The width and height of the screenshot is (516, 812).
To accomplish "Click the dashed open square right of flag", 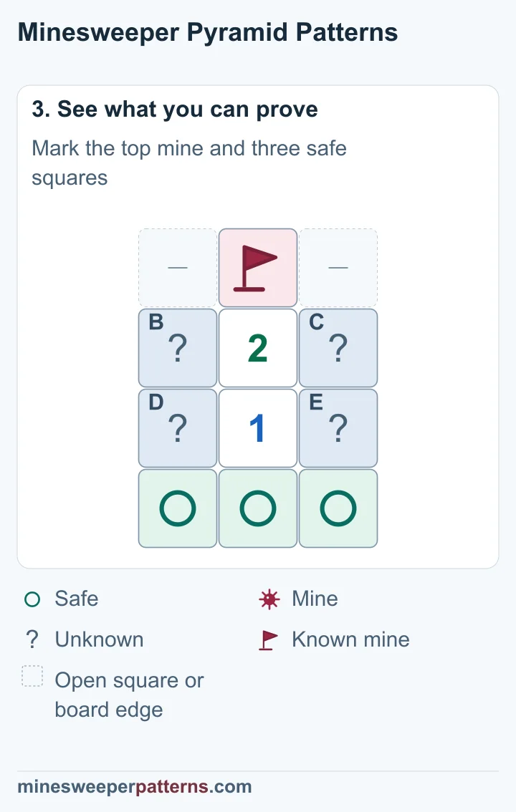I will [x=338, y=268].
